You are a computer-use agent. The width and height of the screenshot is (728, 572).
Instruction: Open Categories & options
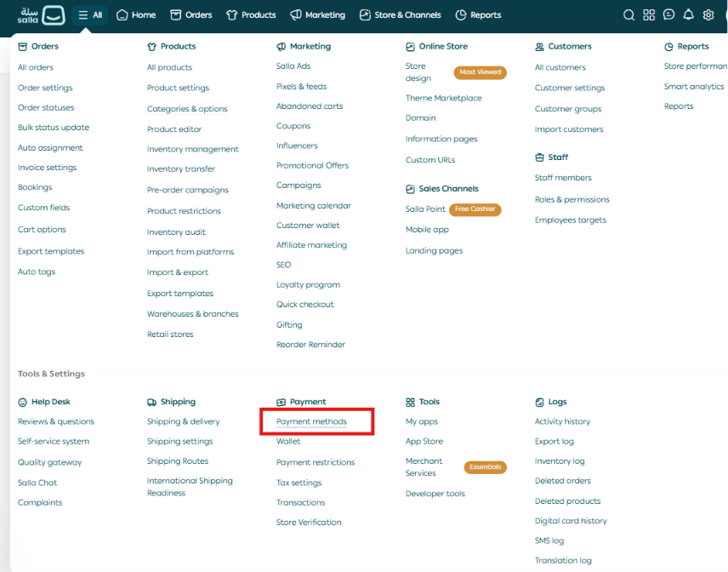187,109
